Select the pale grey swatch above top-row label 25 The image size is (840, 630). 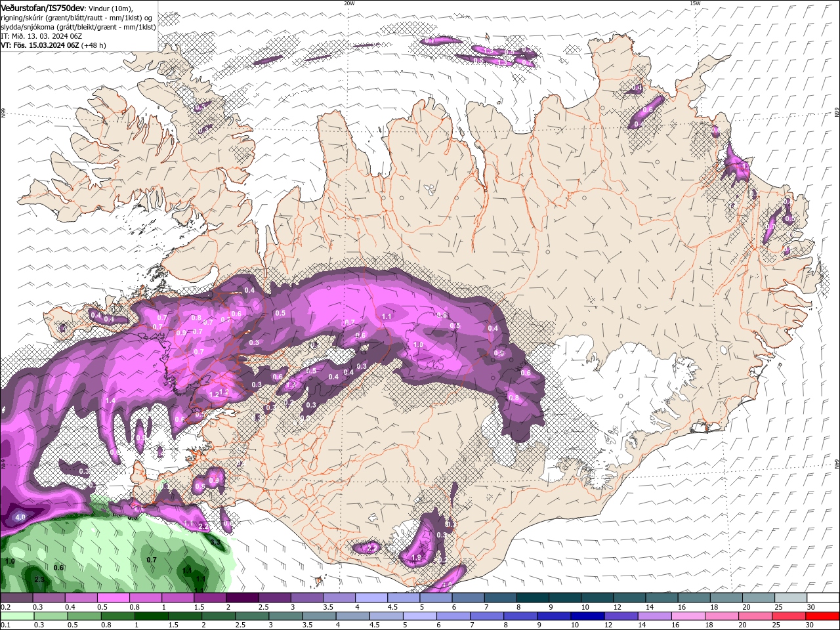pyautogui.click(x=791, y=598)
